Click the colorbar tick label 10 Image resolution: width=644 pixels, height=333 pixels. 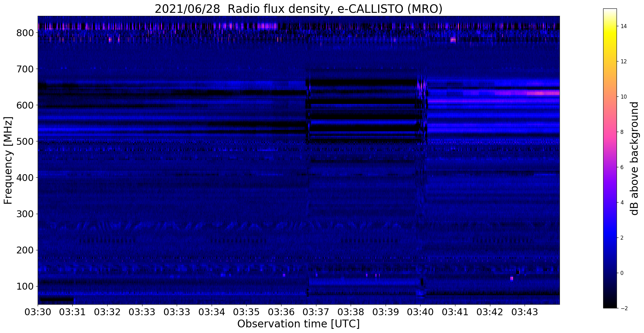(x=624, y=97)
